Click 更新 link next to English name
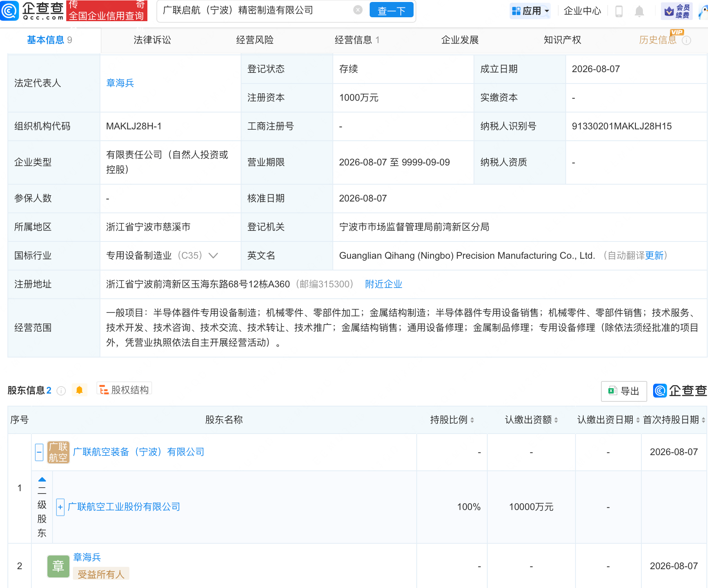This screenshot has height=588, width=708. (654, 256)
